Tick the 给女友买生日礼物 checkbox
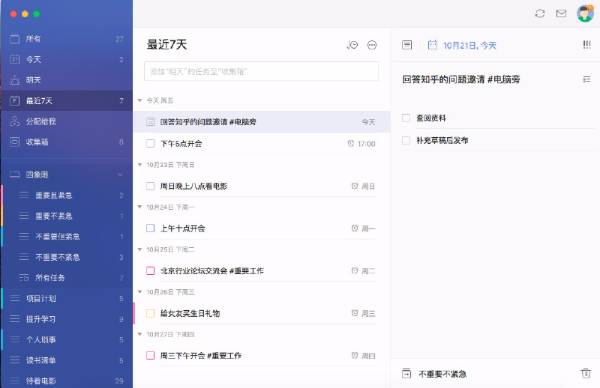This screenshot has height=388, width=600. point(150,313)
